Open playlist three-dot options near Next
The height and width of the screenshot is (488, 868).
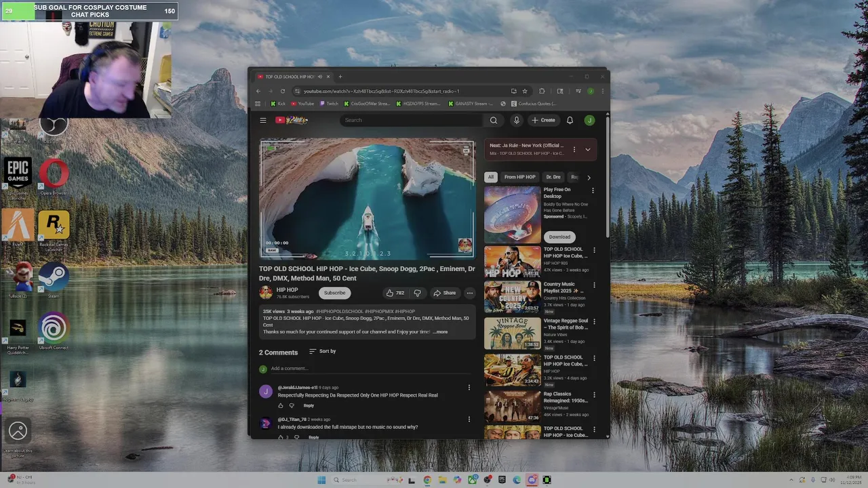(574, 149)
